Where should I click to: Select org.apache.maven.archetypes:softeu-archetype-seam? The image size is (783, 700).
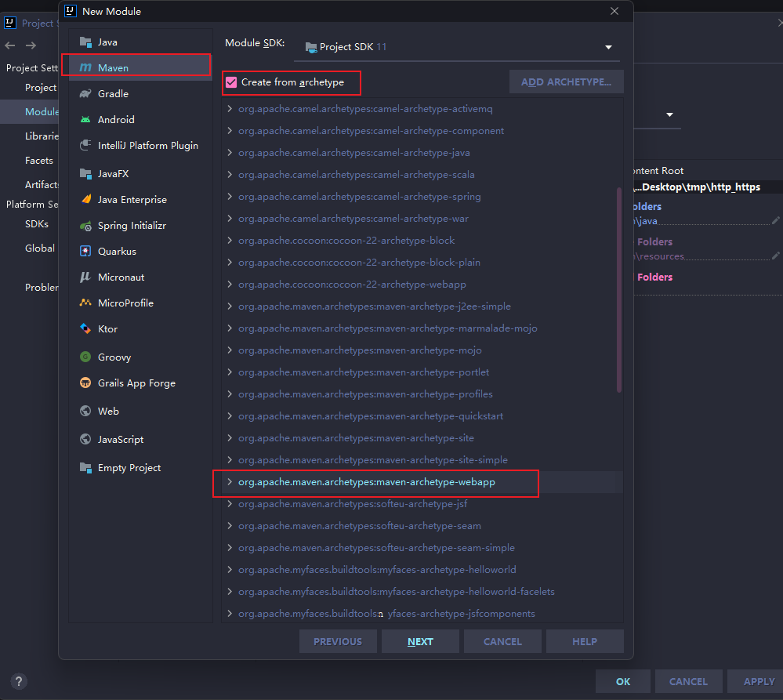360,526
